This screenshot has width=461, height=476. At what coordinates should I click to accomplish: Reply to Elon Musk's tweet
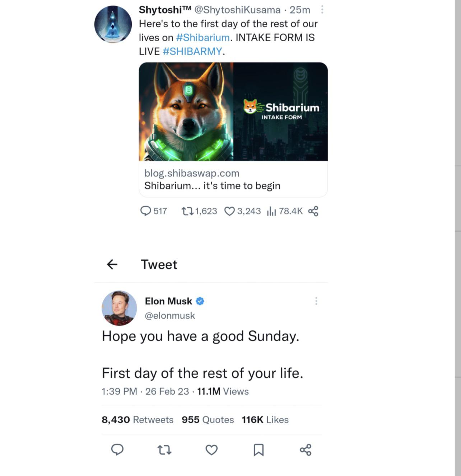117,449
